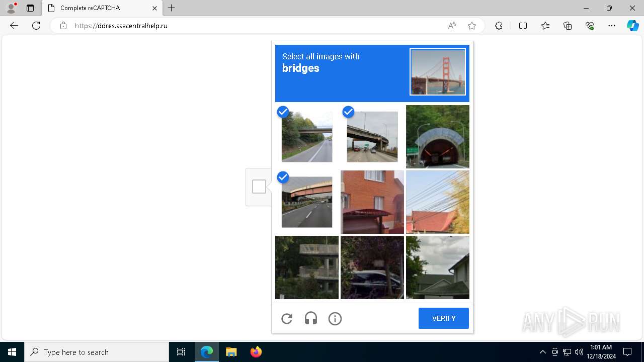The width and height of the screenshot is (644, 362).
Task: Activate Read aloud in the address bar
Action: pyautogui.click(x=452, y=26)
